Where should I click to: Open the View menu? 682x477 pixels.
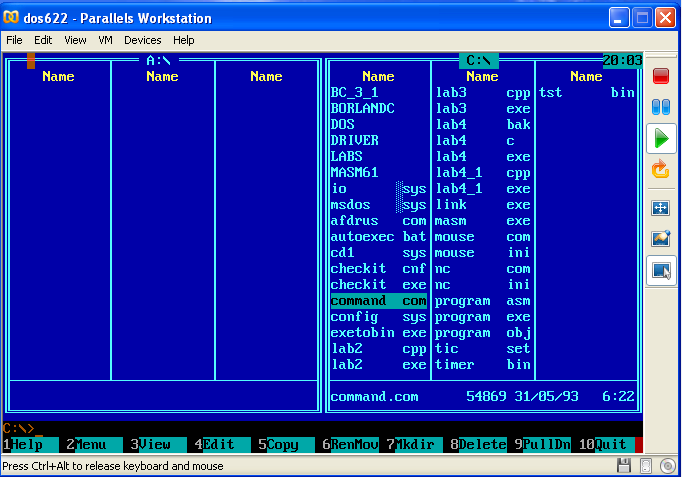(75, 40)
